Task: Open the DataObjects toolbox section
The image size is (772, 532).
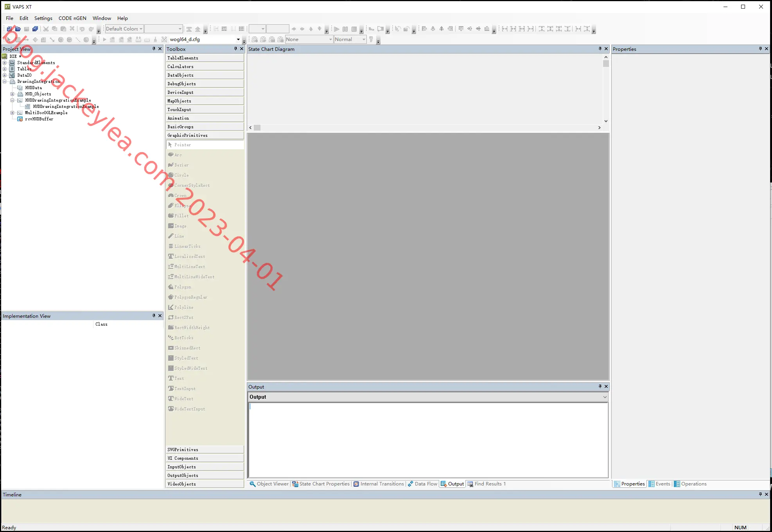Action: [205, 75]
